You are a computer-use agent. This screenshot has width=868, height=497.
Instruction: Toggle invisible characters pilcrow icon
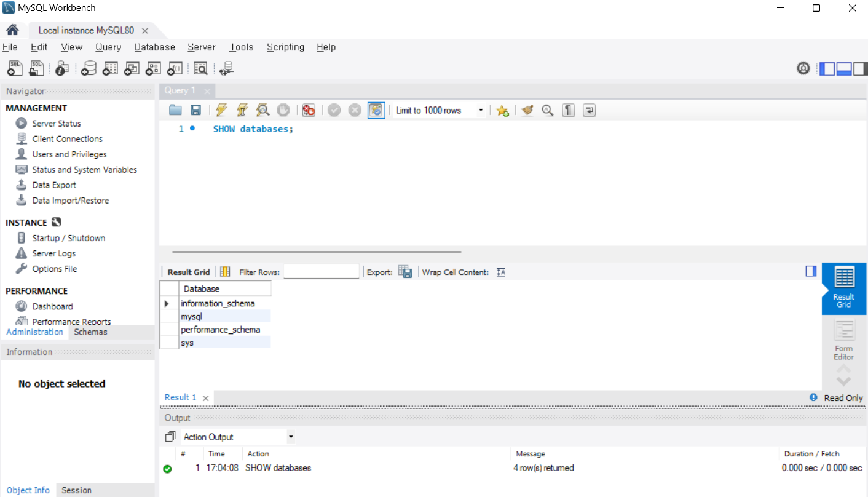point(569,110)
